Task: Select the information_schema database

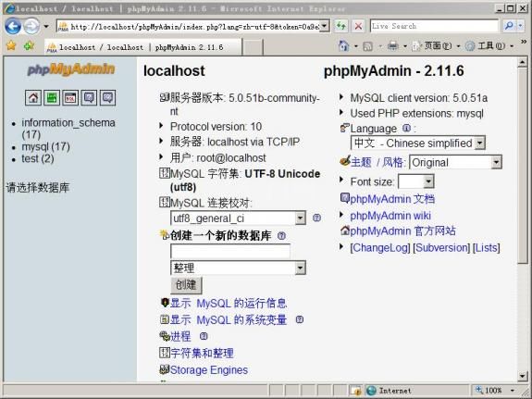Action: (x=68, y=129)
